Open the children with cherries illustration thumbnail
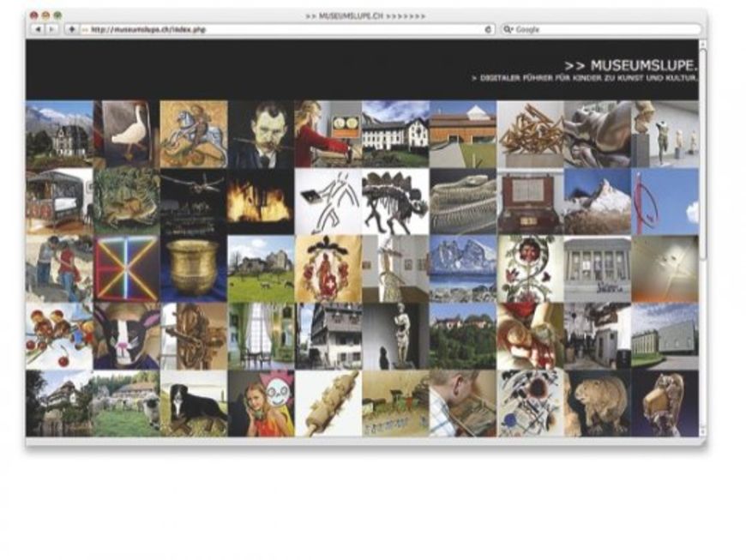This screenshot has width=746, height=560. tap(59, 336)
